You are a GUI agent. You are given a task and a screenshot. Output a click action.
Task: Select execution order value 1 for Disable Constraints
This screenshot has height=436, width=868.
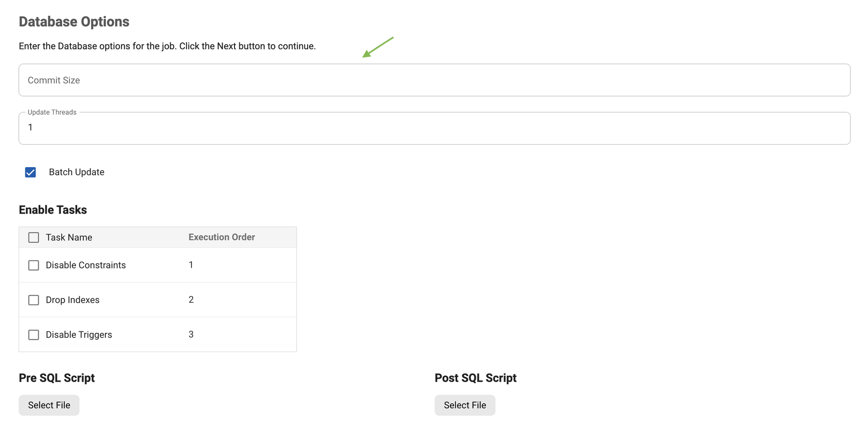coord(191,265)
